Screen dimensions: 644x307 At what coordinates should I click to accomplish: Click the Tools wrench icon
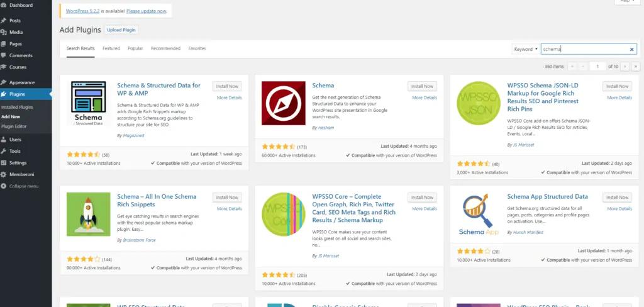point(3,151)
